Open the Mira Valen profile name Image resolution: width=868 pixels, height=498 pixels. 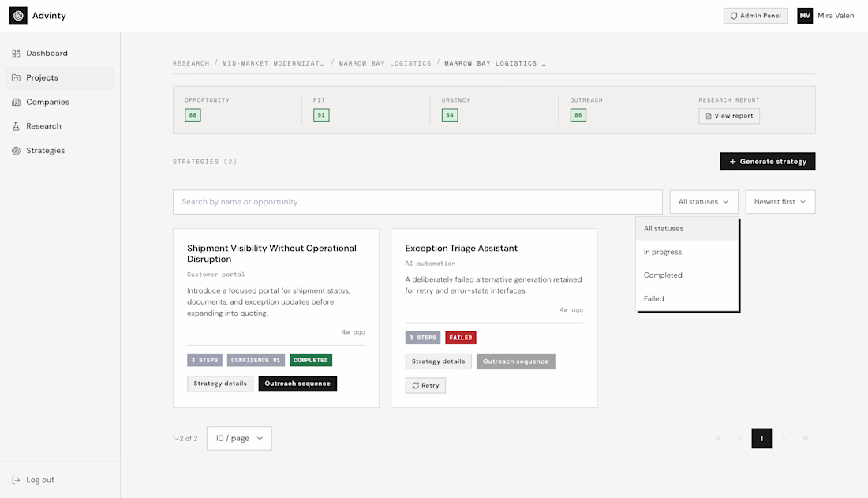836,16
